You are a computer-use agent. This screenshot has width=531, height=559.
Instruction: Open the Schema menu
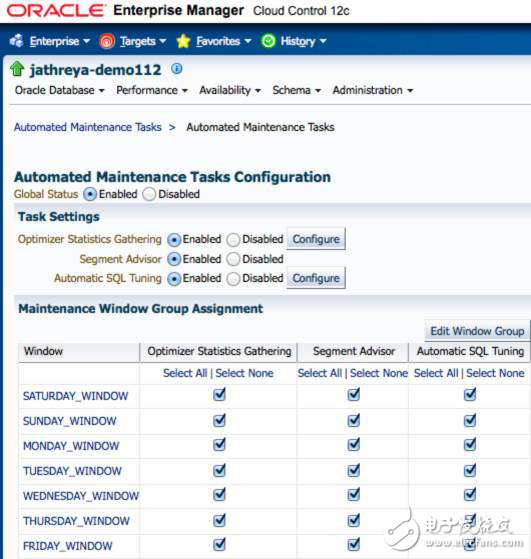(x=296, y=90)
